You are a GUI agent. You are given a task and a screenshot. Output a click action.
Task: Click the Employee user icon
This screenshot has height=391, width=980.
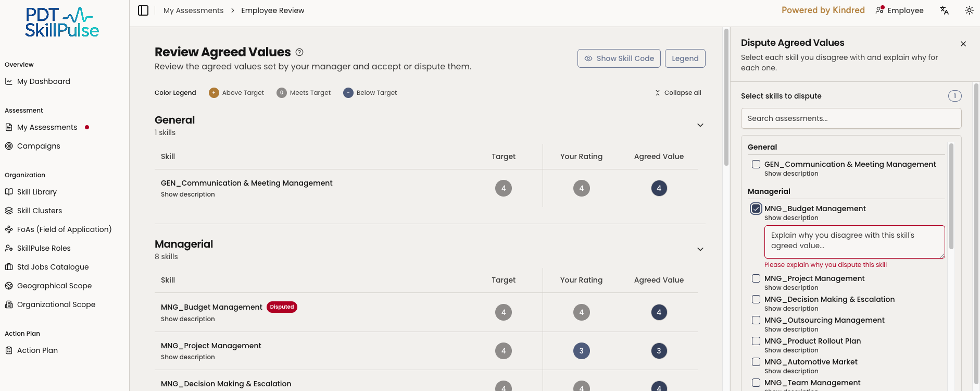(x=880, y=10)
